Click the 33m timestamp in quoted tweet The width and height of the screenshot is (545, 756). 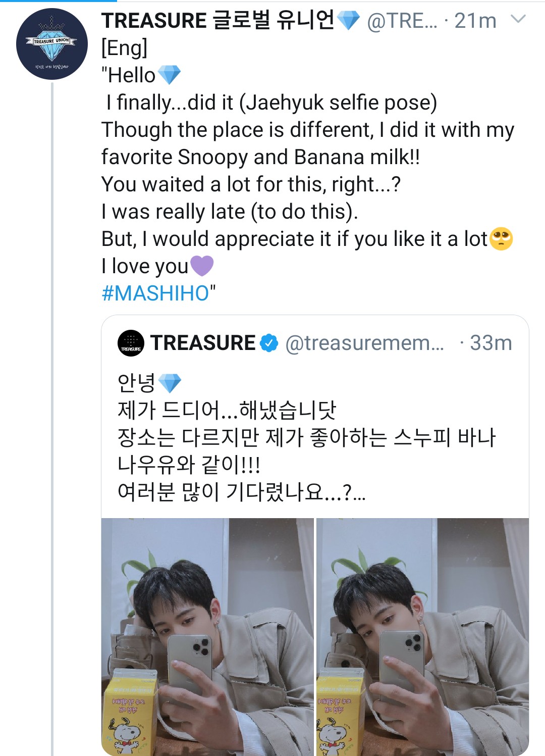pyautogui.click(x=491, y=343)
